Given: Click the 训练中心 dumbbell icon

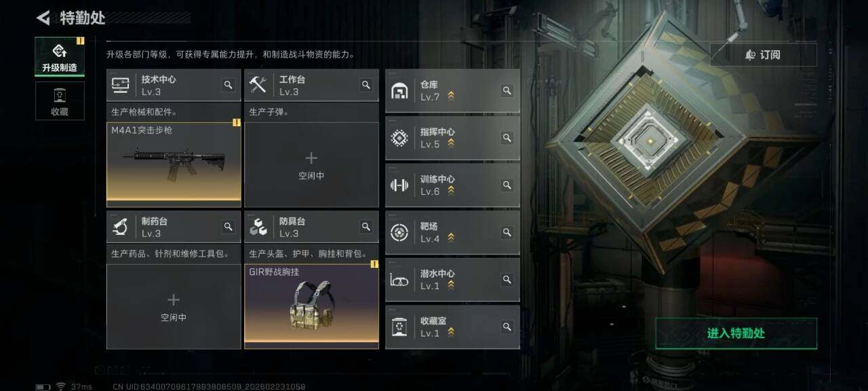Looking at the screenshot, I should (x=399, y=185).
